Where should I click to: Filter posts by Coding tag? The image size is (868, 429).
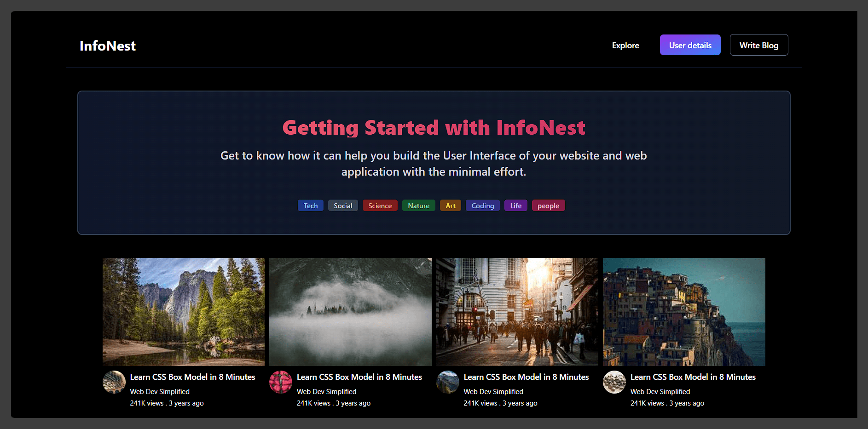click(482, 206)
